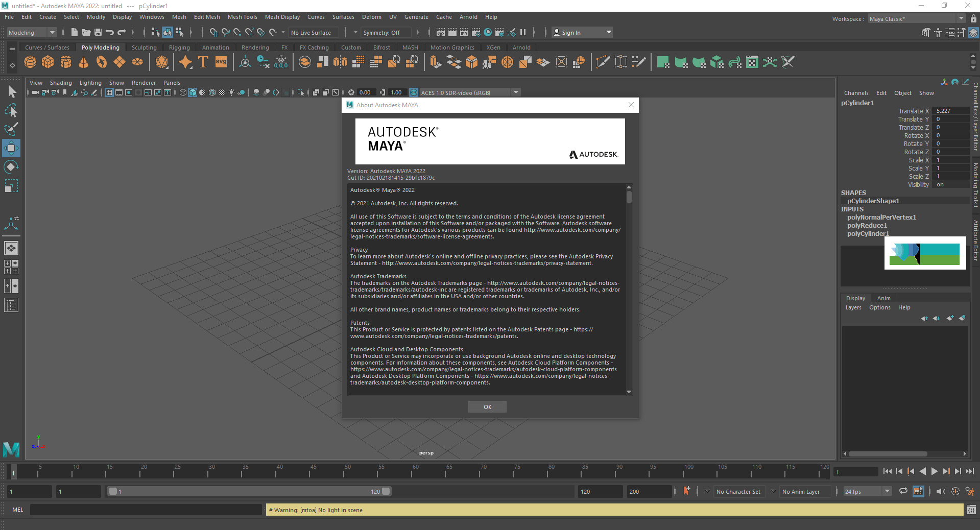Screen dimensions: 980x530
Task: Click the Channels menu in Channel Box
Action: pyautogui.click(x=856, y=93)
